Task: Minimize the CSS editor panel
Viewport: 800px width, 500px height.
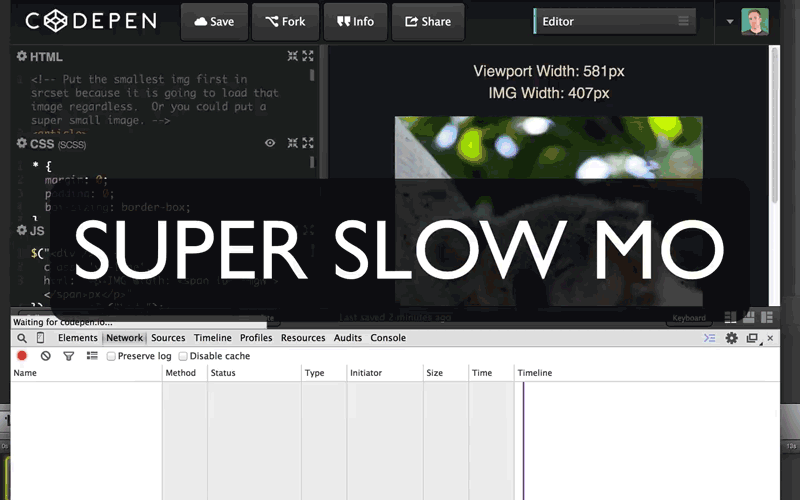Action: click(x=292, y=144)
